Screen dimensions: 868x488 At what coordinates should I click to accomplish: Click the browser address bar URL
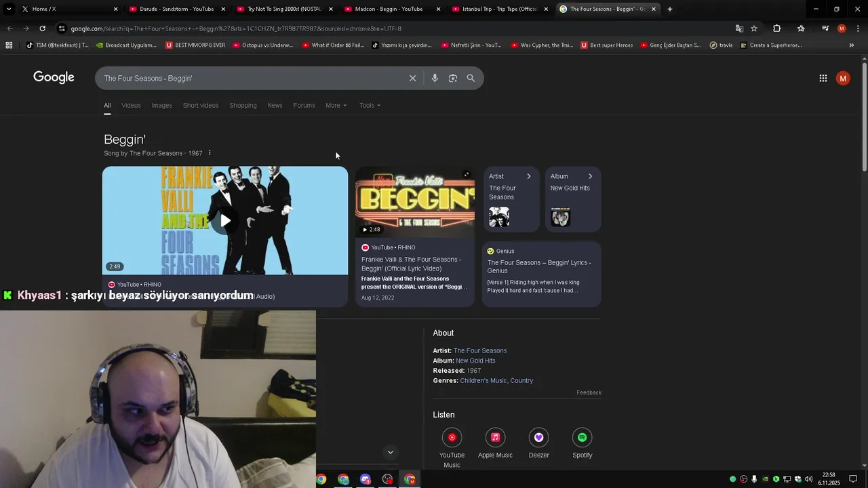236,28
